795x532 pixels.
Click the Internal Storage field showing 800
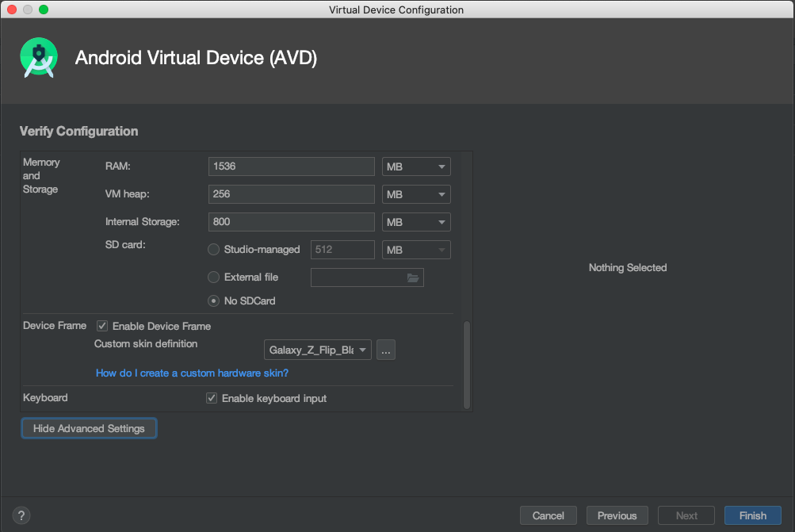(292, 222)
